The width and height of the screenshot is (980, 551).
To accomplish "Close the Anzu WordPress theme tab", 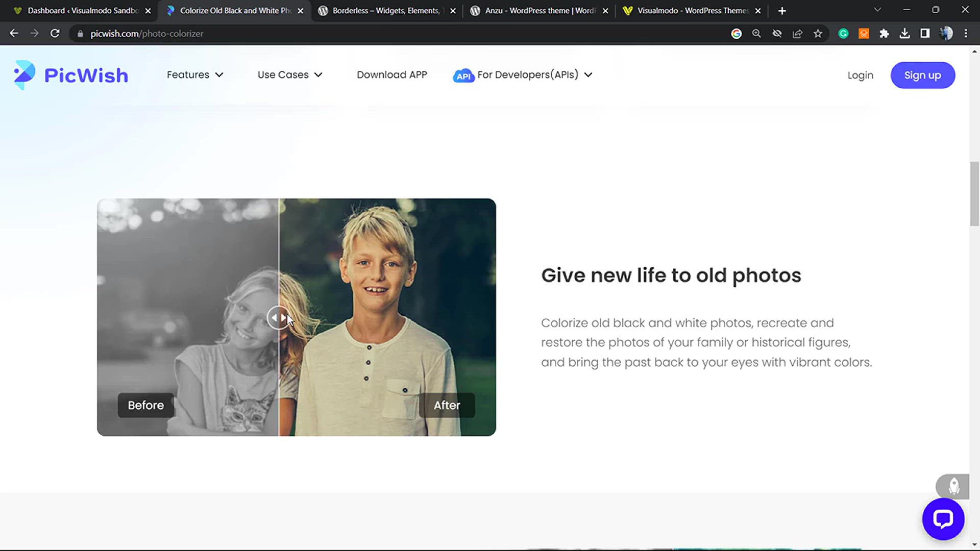I will (605, 11).
